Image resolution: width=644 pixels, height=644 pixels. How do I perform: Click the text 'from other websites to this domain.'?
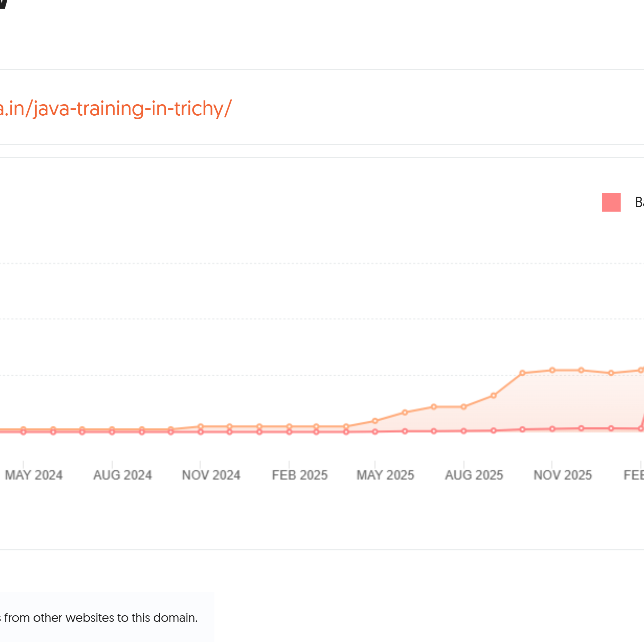101,618
